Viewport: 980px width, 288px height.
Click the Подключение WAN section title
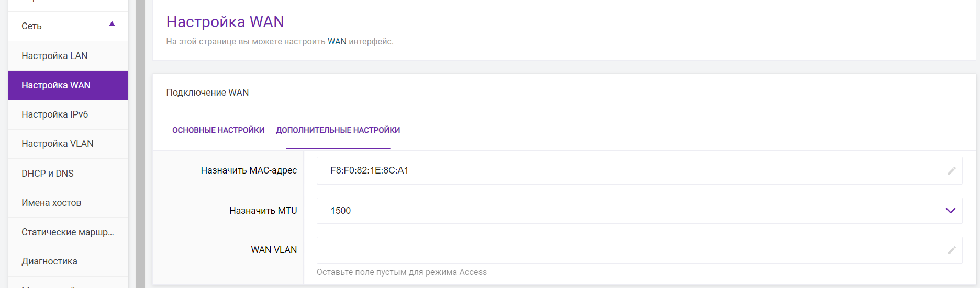[207, 93]
